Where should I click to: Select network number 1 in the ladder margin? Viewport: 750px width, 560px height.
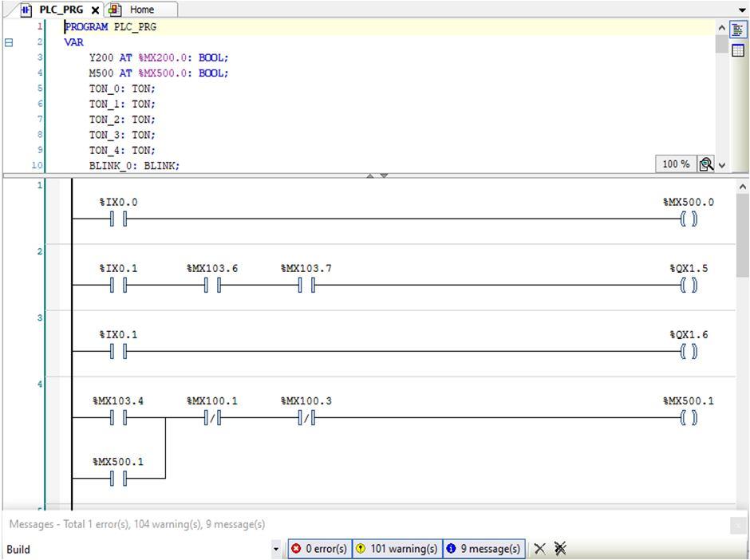coord(39,185)
